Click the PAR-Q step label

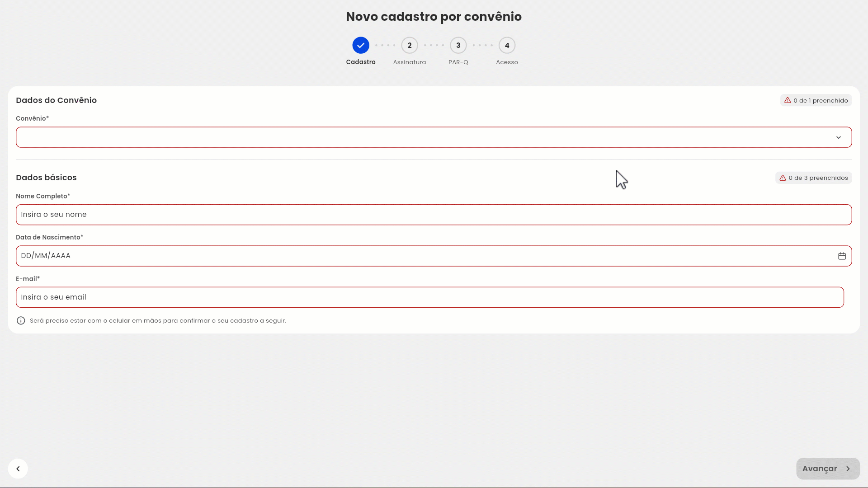coord(458,62)
